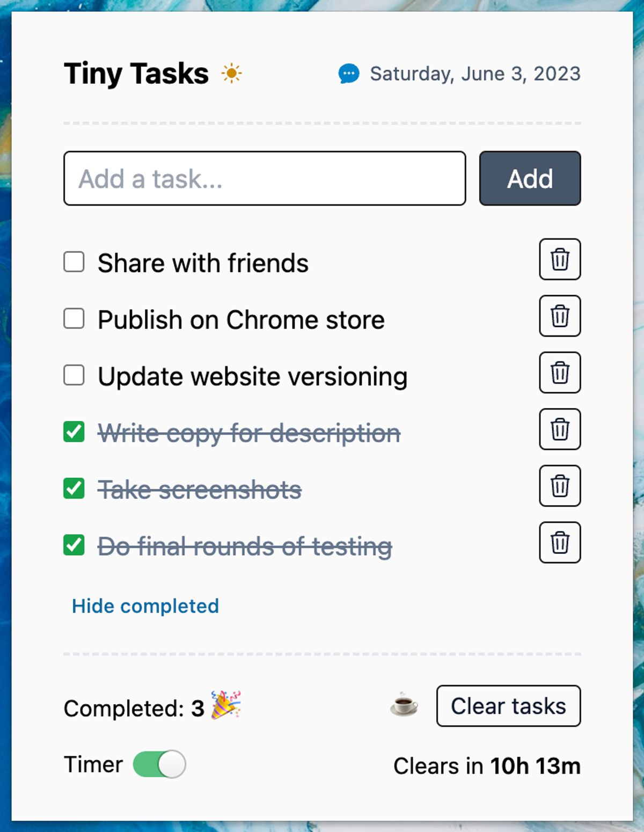644x832 pixels.
Task: Delete the 'Take screenshots' task
Action: pyautogui.click(x=560, y=486)
